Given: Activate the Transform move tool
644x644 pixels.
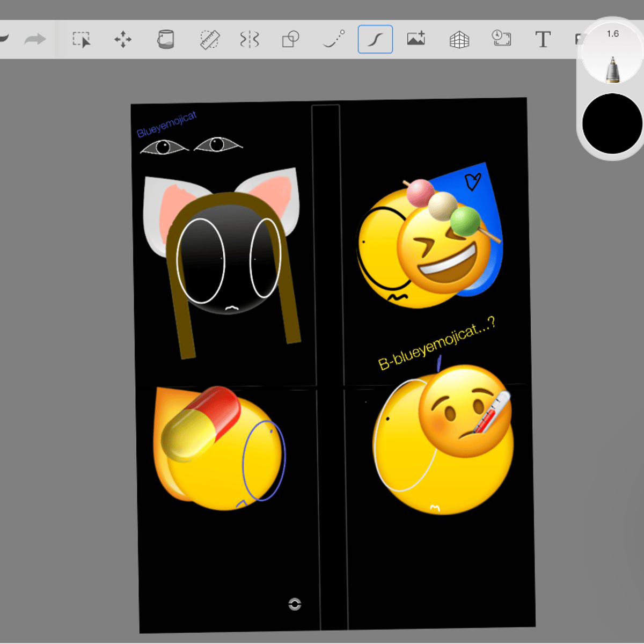Looking at the screenshot, I should click(x=123, y=39).
